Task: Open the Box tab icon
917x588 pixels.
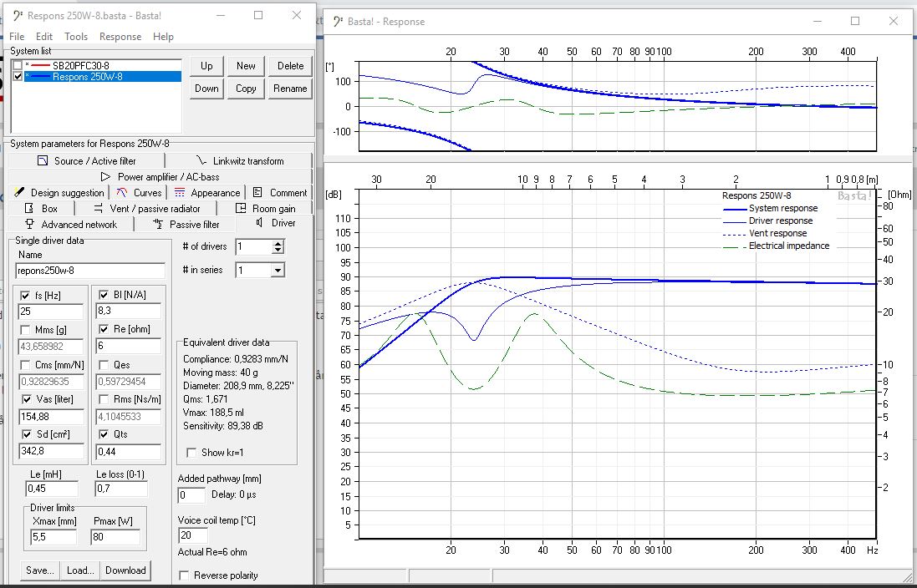Action: (29, 209)
